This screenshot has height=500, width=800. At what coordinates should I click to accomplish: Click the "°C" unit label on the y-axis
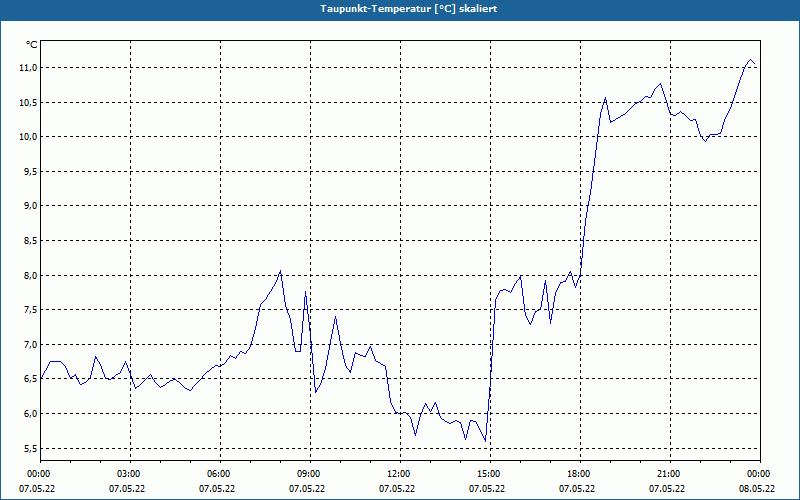click(32, 45)
